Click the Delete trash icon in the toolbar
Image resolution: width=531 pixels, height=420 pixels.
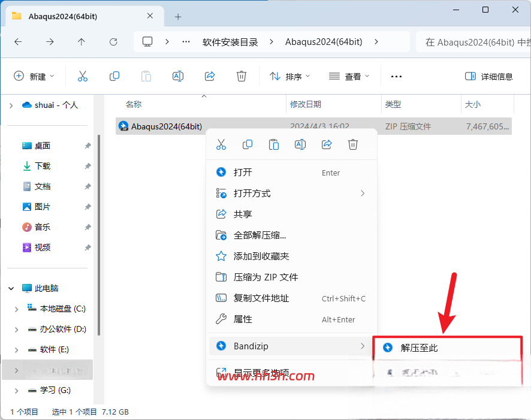[x=242, y=76]
